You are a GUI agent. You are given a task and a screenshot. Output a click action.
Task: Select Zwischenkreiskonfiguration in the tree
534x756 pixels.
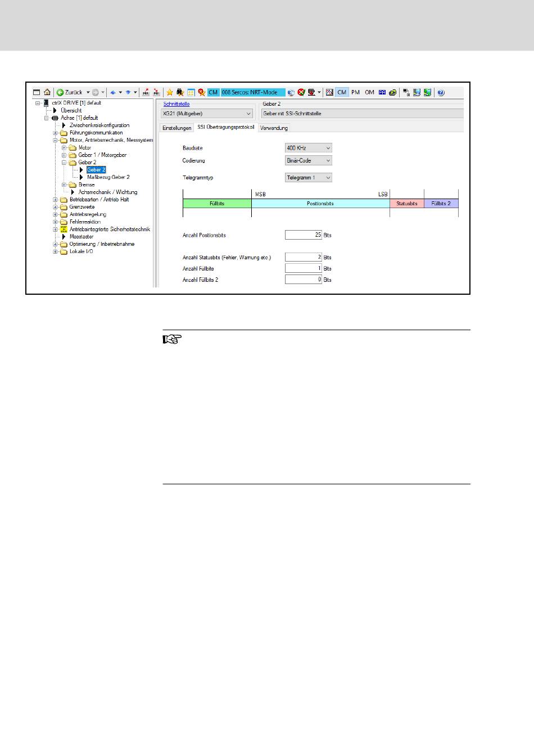point(99,125)
